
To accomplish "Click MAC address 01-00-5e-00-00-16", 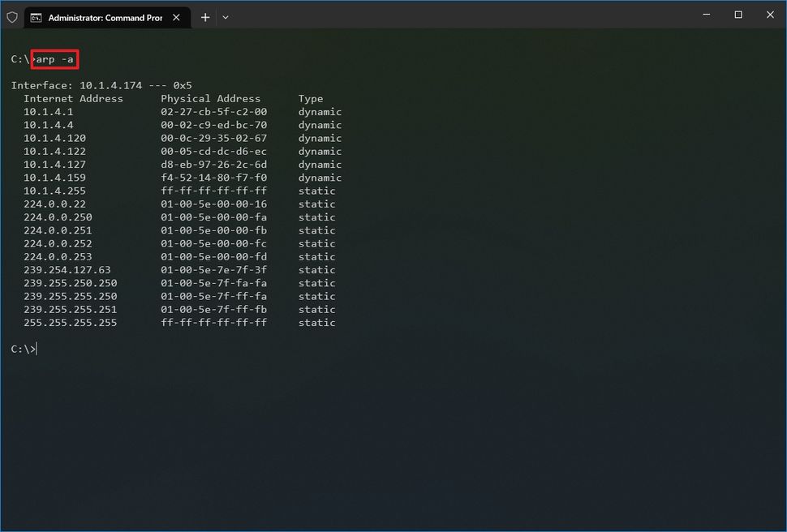I will coord(214,204).
